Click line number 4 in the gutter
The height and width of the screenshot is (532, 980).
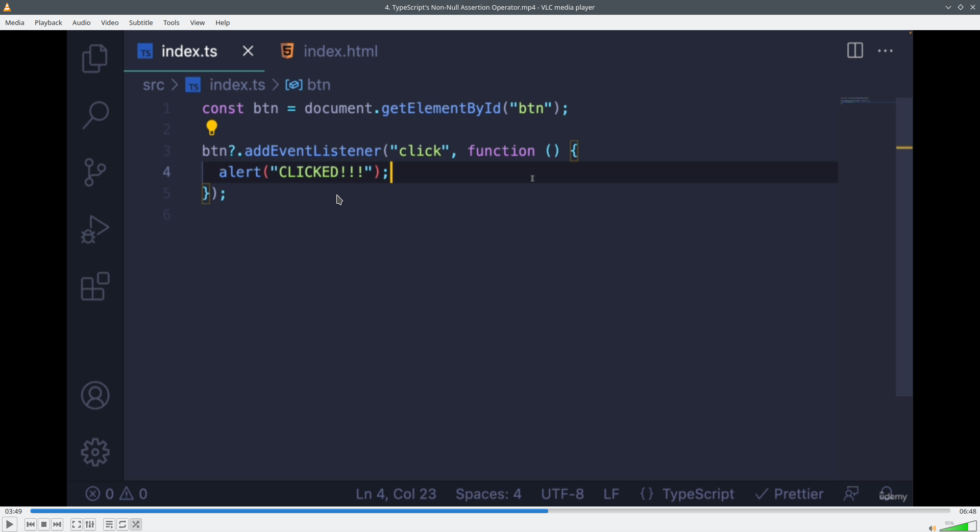coord(167,172)
